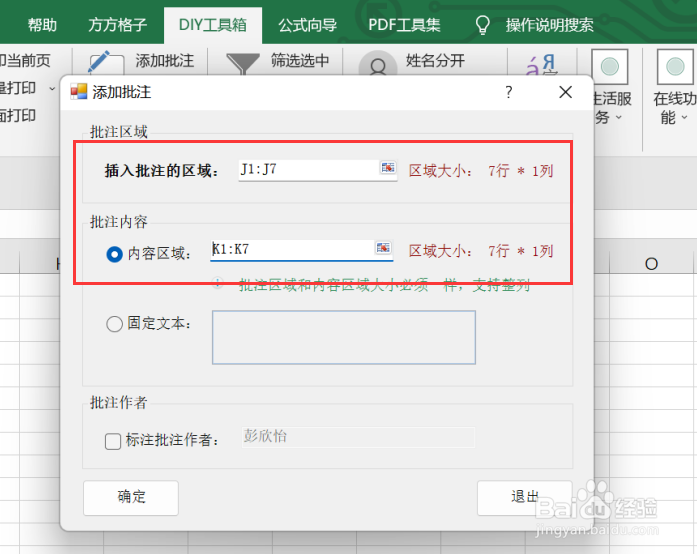Screen dimensions: 697x554
Task: Open the 帮助 ribbon tab
Action: 42,25
